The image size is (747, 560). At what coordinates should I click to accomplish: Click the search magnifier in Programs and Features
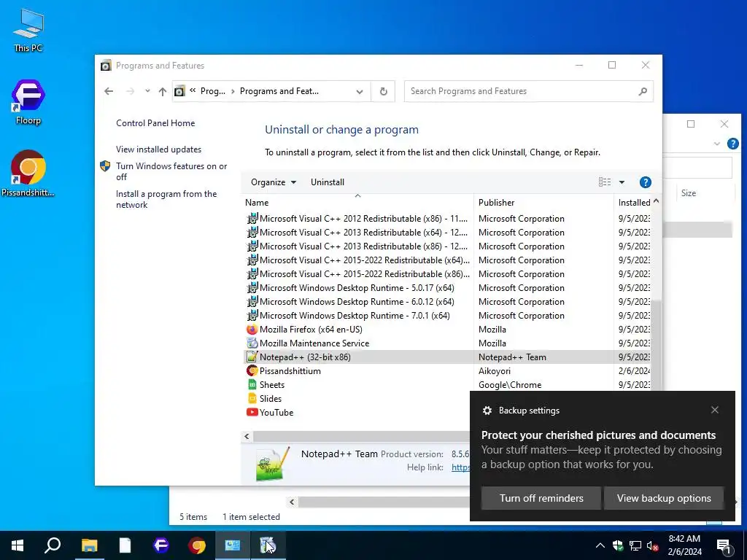click(643, 91)
